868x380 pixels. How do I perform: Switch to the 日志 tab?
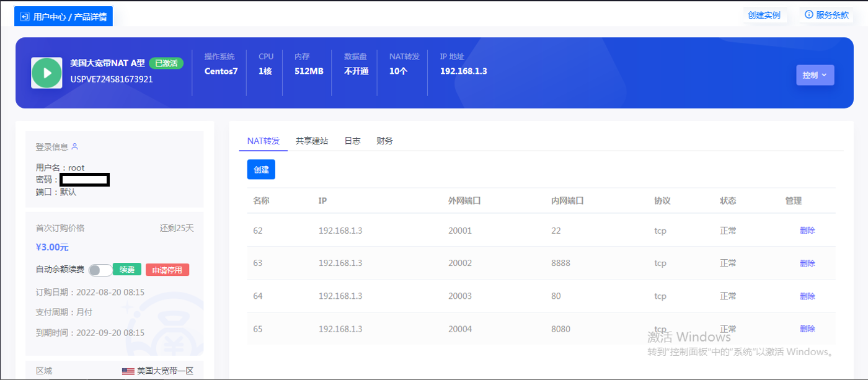[x=352, y=141]
